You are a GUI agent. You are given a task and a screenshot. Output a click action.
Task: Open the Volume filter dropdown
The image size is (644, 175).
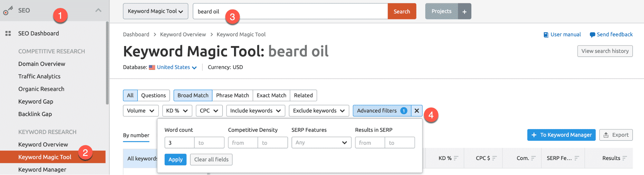click(x=140, y=111)
